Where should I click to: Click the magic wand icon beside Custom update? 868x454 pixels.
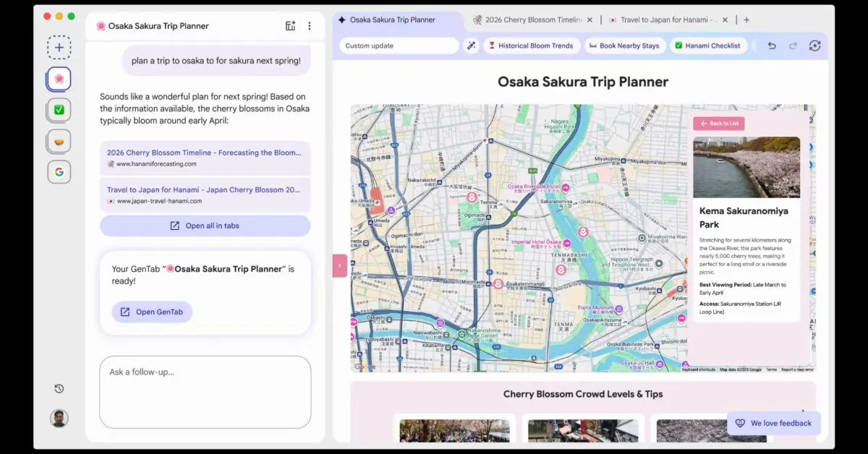[x=471, y=46]
